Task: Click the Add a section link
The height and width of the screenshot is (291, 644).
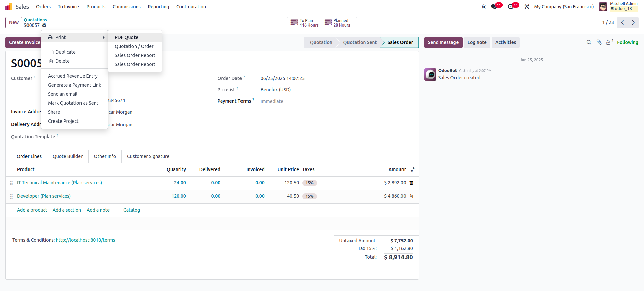Action: pos(67,210)
